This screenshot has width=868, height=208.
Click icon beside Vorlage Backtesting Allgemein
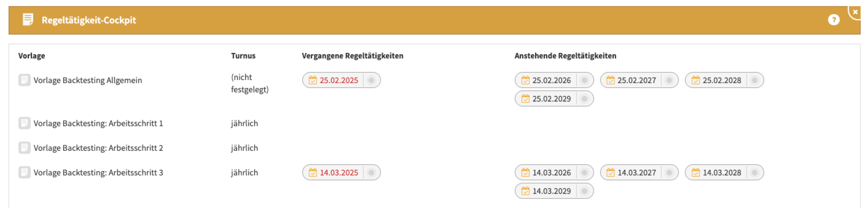pyautogui.click(x=24, y=80)
